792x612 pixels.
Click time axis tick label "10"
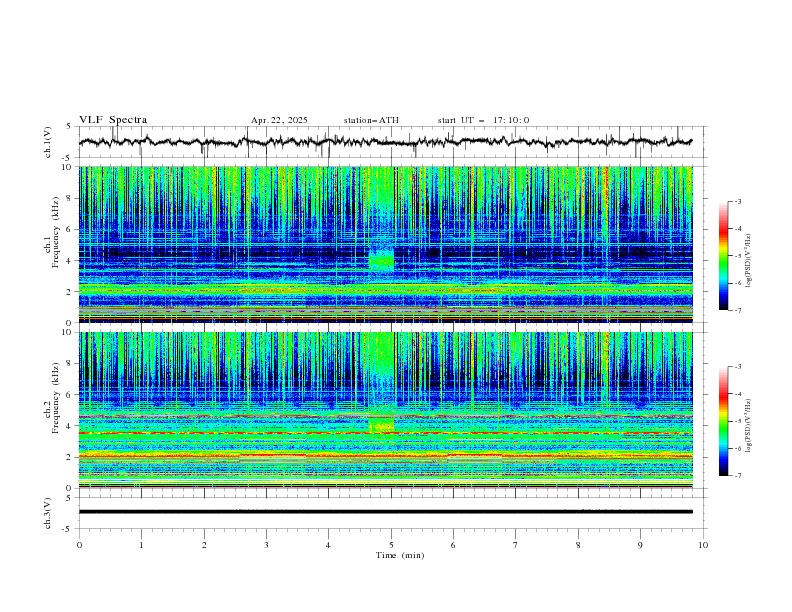click(x=703, y=545)
